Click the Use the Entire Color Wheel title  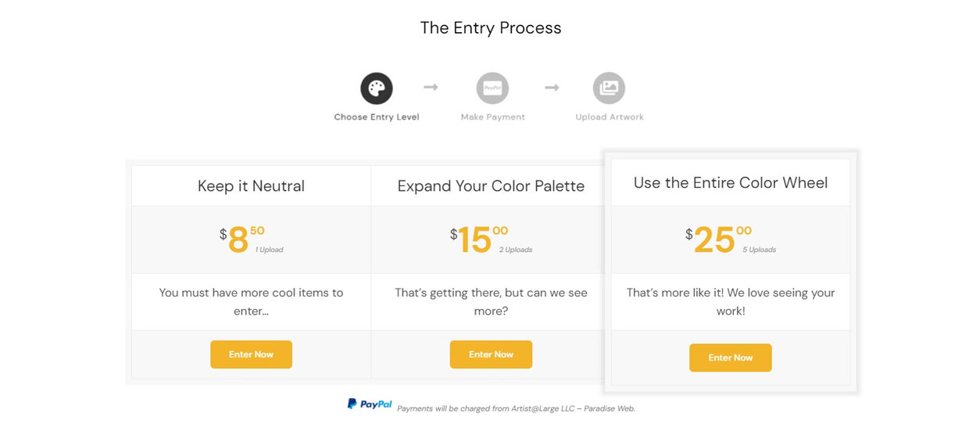click(x=730, y=183)
